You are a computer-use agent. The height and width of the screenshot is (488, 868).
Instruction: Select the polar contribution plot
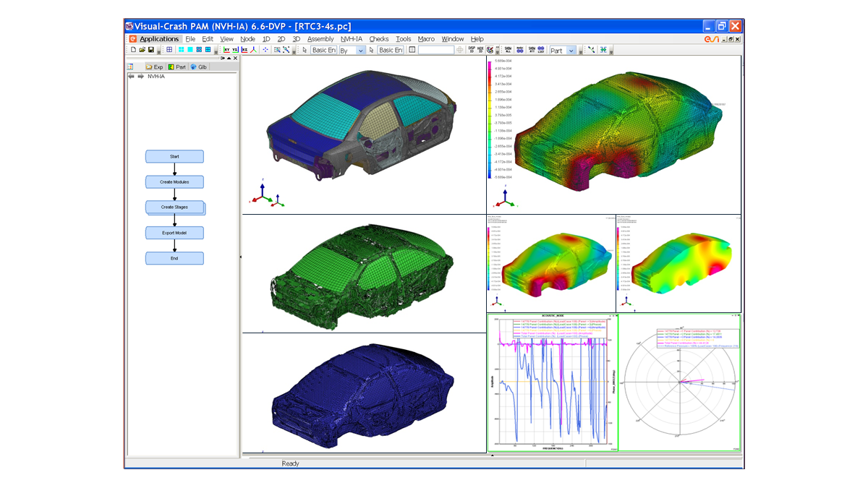680,382
